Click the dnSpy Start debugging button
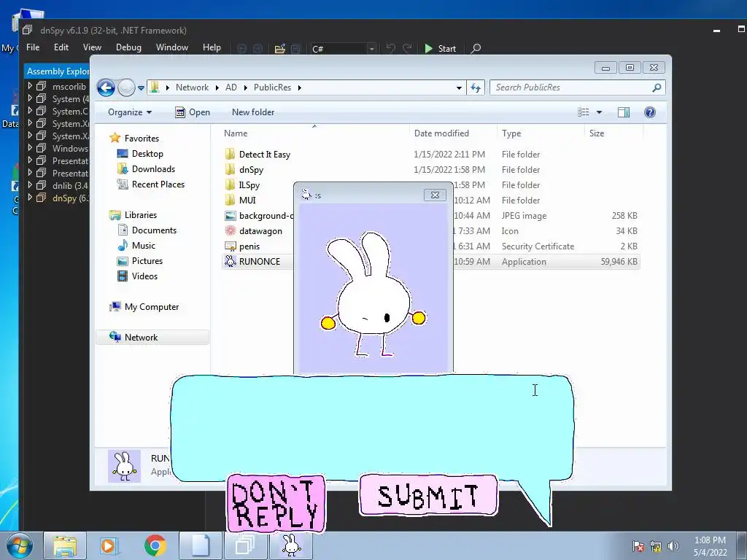747x560 pixels. coord(440,49)
